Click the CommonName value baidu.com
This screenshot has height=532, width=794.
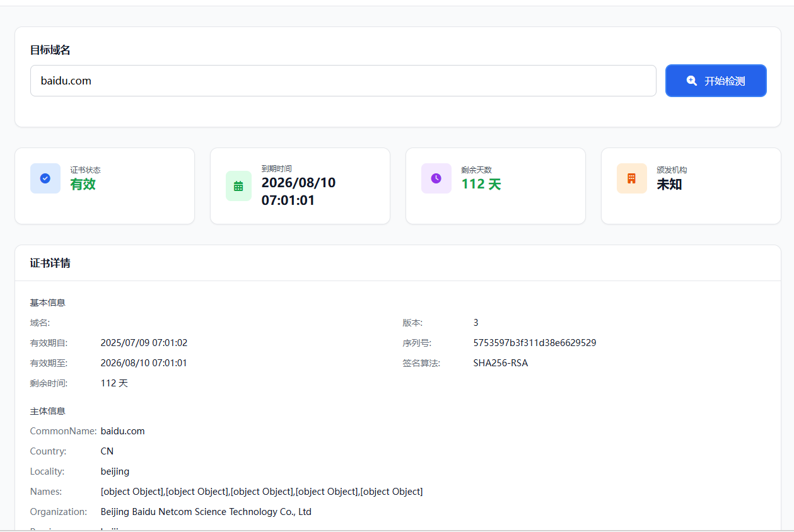122,431
